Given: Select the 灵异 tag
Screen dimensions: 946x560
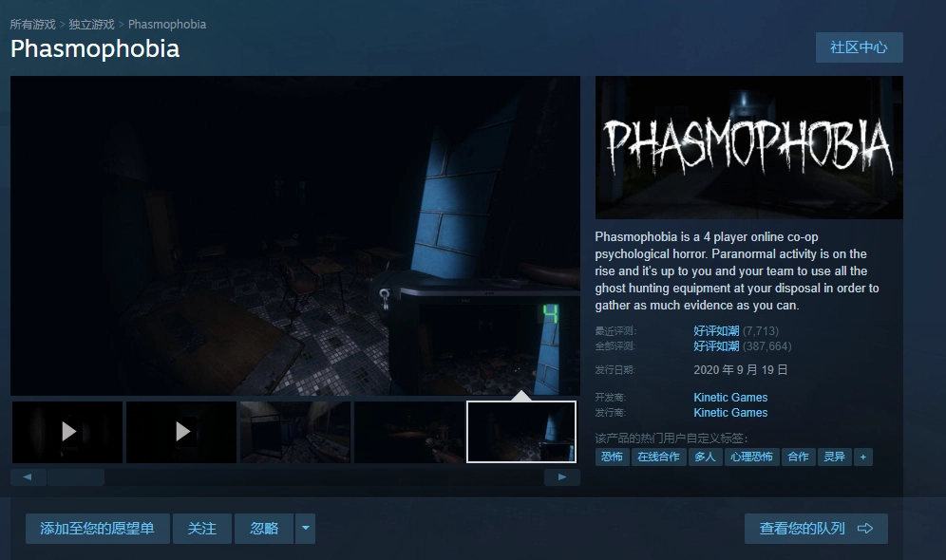Looking at the screenshot, I should 835,457.
